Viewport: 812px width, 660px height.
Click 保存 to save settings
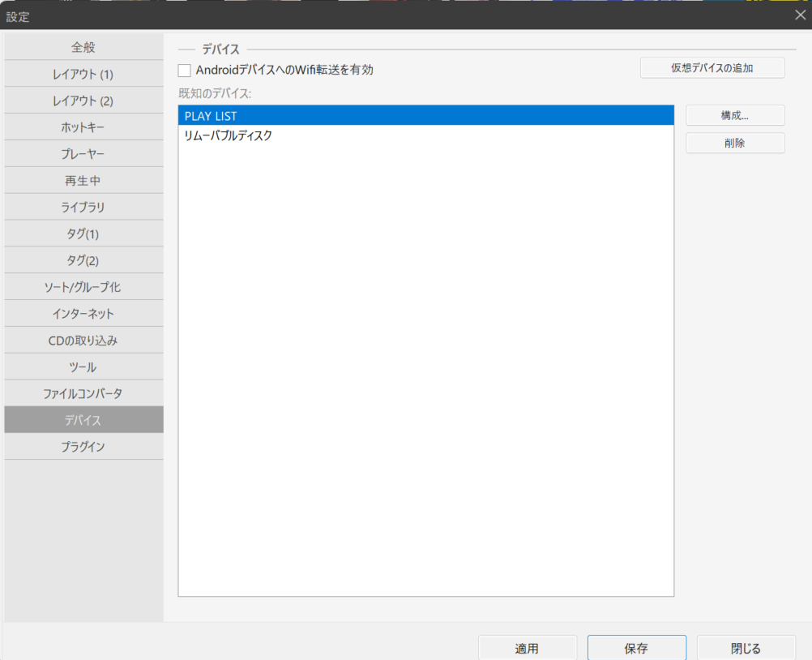pyautogui.click(x=636, y=648)
